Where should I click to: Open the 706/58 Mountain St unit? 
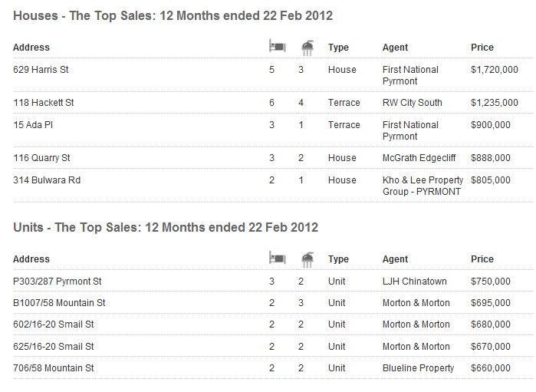[54, 368]
